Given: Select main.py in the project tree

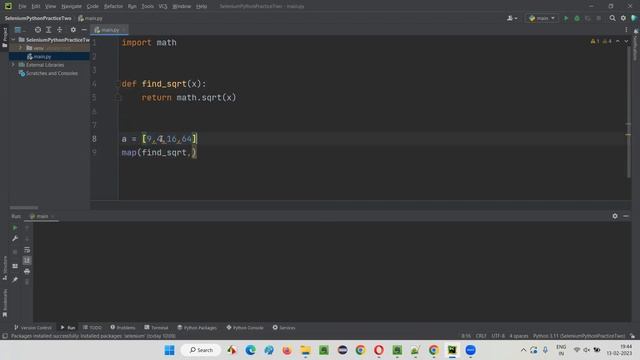Looking at the screenshot, I should click(42, 56).
